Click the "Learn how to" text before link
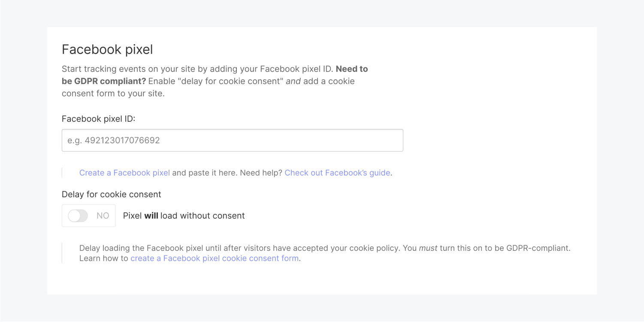The height and width of the screenshot is (322, 644). tap(104, 259)
